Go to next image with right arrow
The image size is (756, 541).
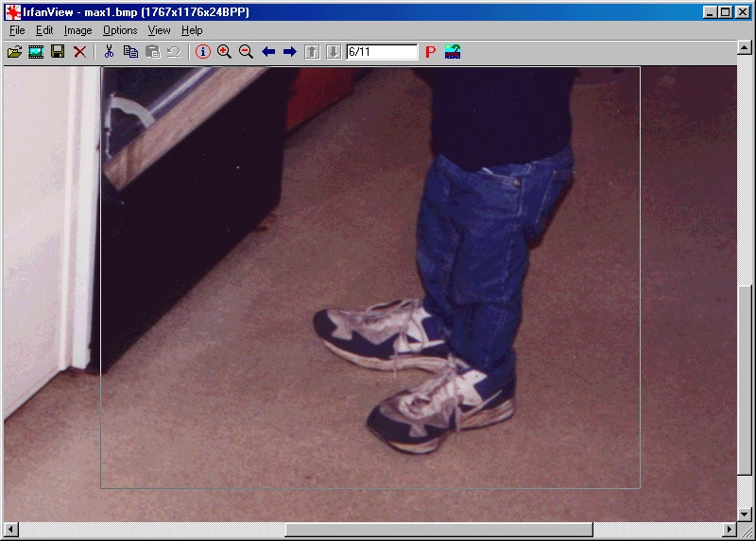click(290, 52)
